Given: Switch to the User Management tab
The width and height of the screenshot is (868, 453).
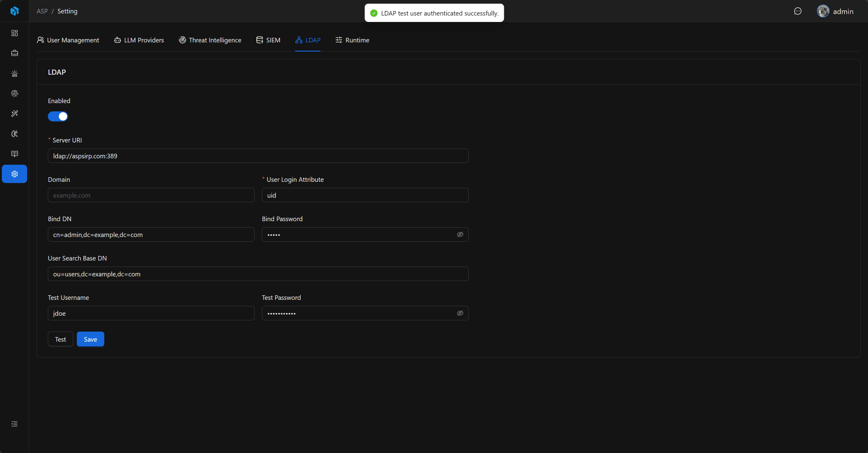Looking at the screenshot, I should pos(68,40).
